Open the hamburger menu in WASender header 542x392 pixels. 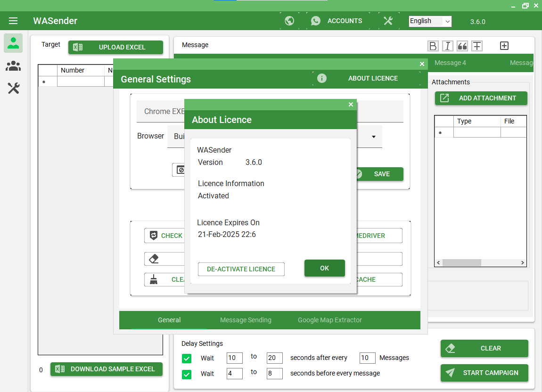point(13,21)
